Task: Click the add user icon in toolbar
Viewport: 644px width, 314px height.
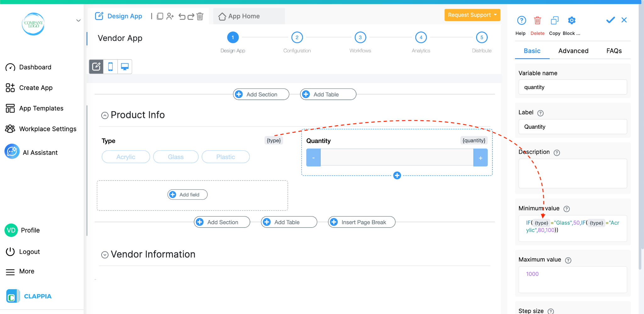Action: (x=170, y=16)
